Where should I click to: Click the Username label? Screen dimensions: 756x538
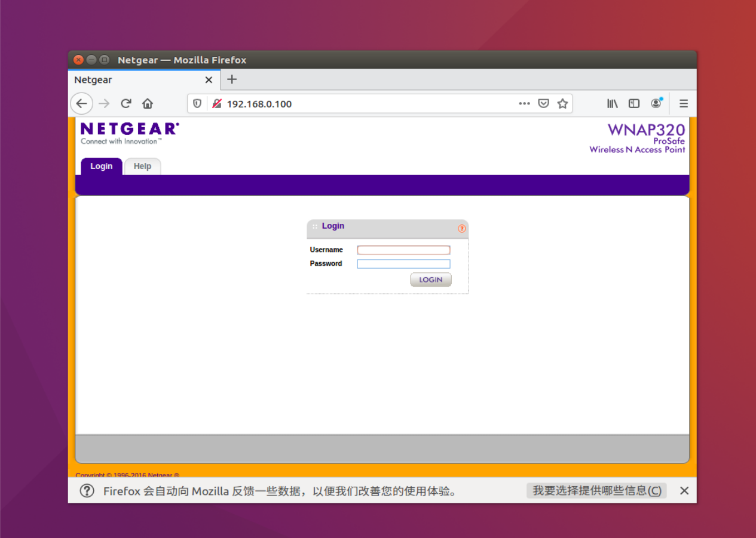tap(326, 250)
